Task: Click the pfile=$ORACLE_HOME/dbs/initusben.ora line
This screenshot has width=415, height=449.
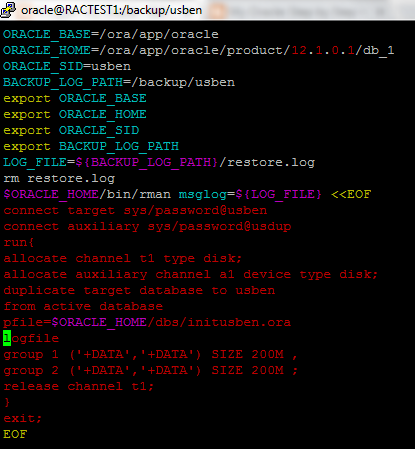Action: [147, 322]
